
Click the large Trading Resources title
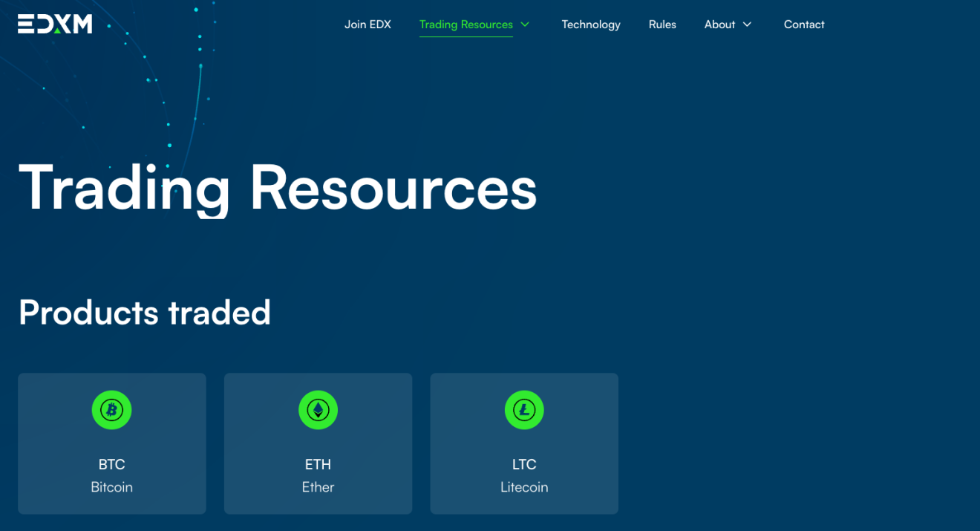(278, 187)
